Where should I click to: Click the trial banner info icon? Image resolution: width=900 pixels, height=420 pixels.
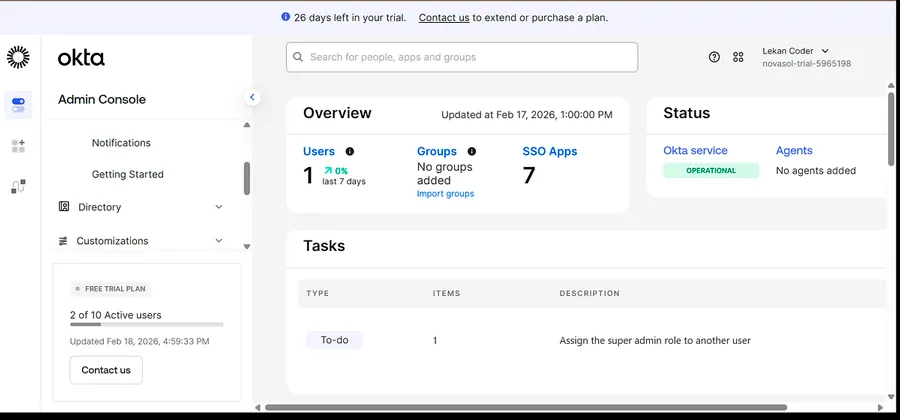(x=285, y=17)
